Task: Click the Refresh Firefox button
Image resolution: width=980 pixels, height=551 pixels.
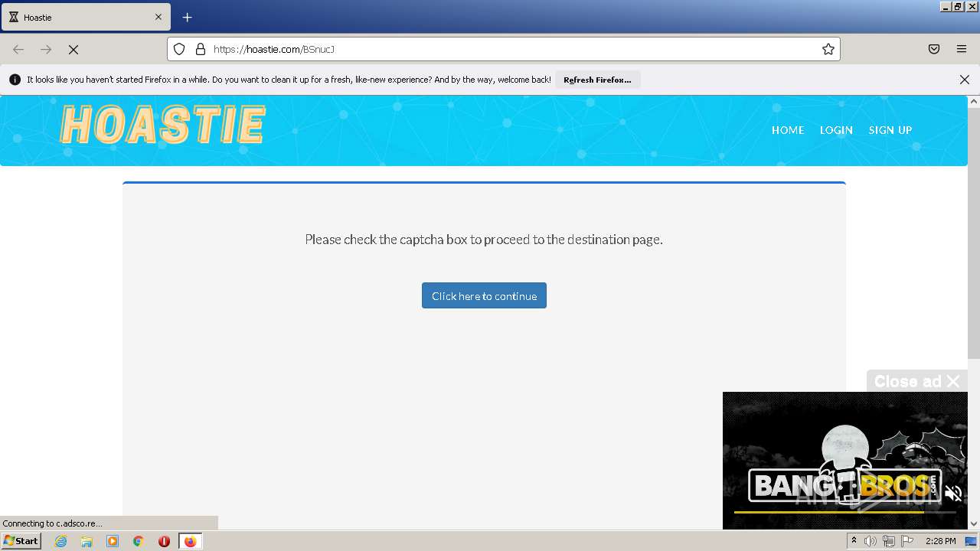Action: (x=597, y=80)
